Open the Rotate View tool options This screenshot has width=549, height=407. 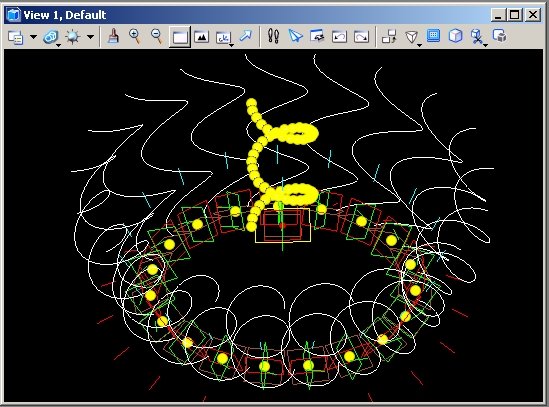224,37
